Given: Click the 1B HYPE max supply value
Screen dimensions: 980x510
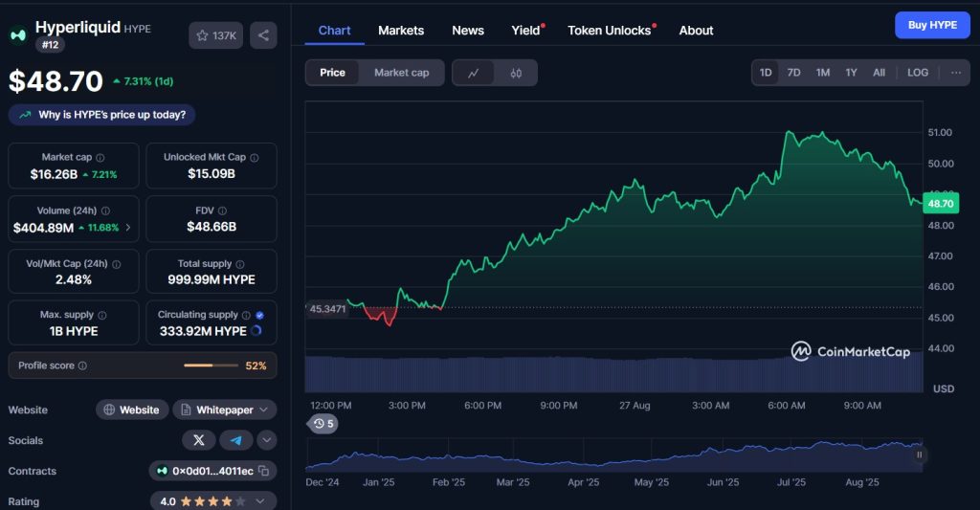Looking at the screenshot, I should point(74,331).
